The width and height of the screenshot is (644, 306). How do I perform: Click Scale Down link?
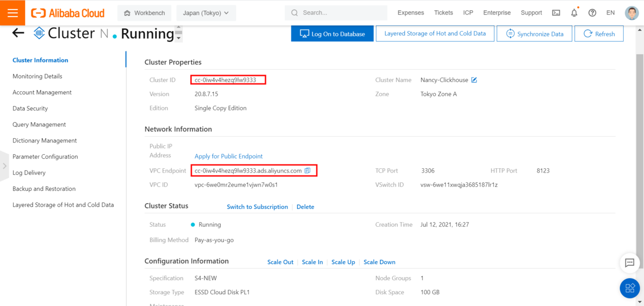379,262
